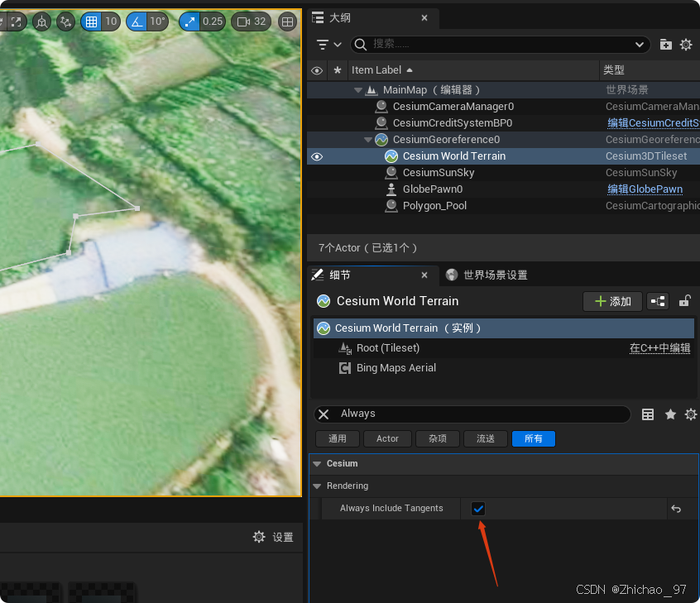This screenshot has width=700, height=603.
Task: Hide Cesium World Terrain via eye icon
Action: 317,156
